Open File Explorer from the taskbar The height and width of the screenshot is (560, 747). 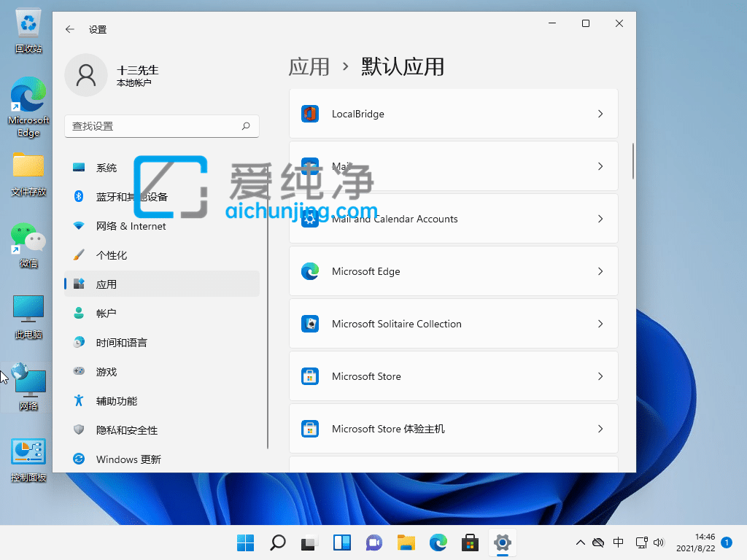pos(406,543)
